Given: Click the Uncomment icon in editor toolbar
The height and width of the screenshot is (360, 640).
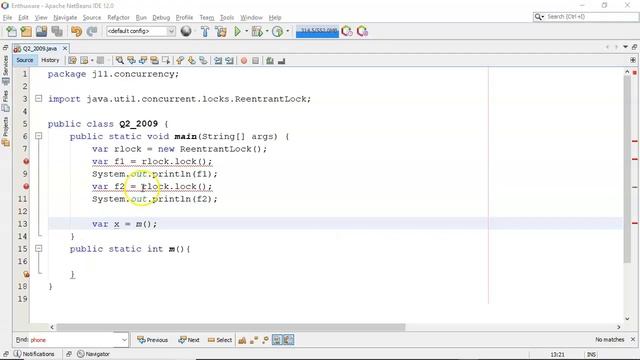Looking at the screenshot, I should 281,60.
